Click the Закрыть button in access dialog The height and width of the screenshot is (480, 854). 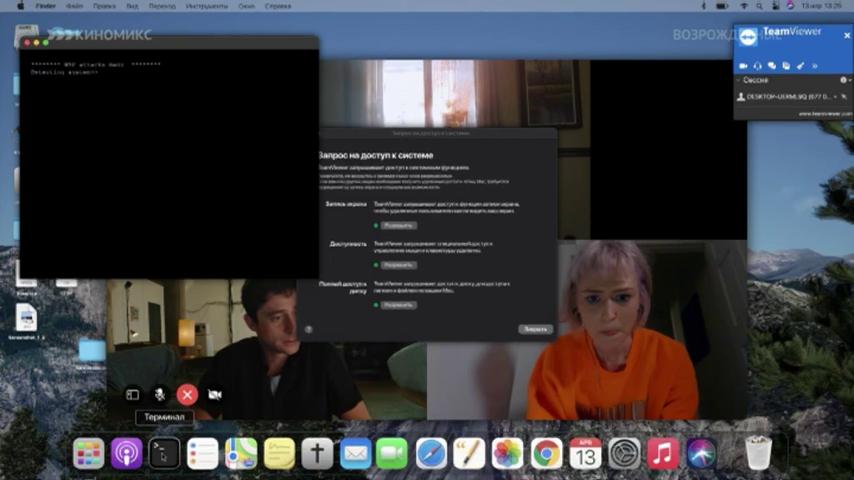coord(535,329)
